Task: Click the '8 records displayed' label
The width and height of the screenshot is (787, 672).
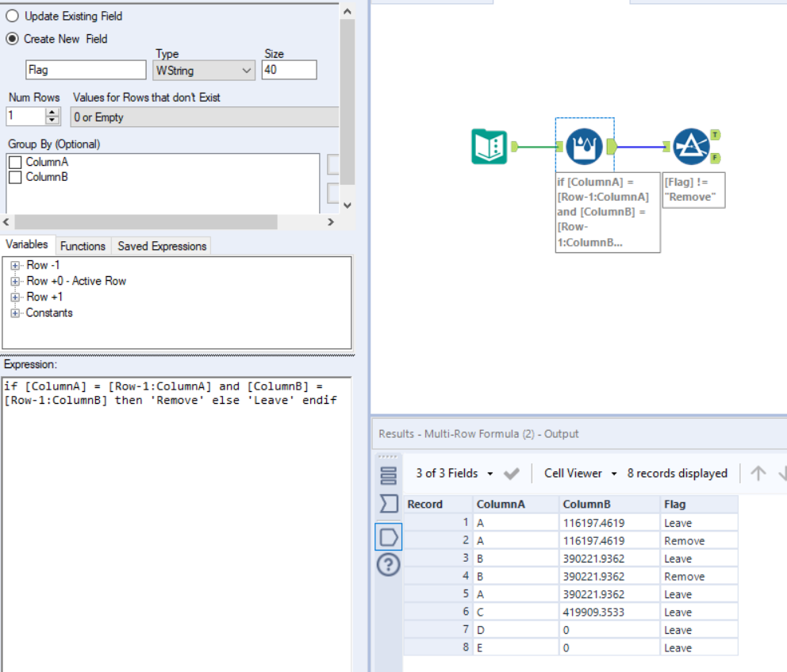Action: click(677, 474)
